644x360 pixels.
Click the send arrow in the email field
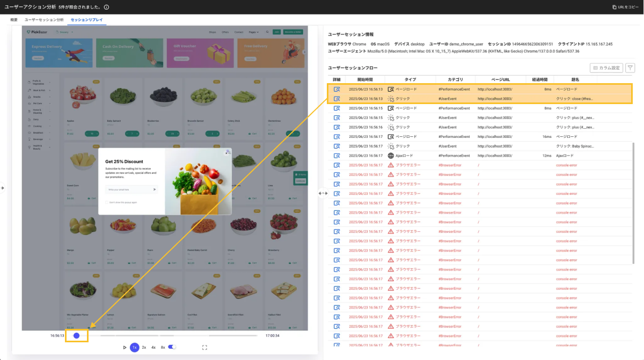[155, 189]
